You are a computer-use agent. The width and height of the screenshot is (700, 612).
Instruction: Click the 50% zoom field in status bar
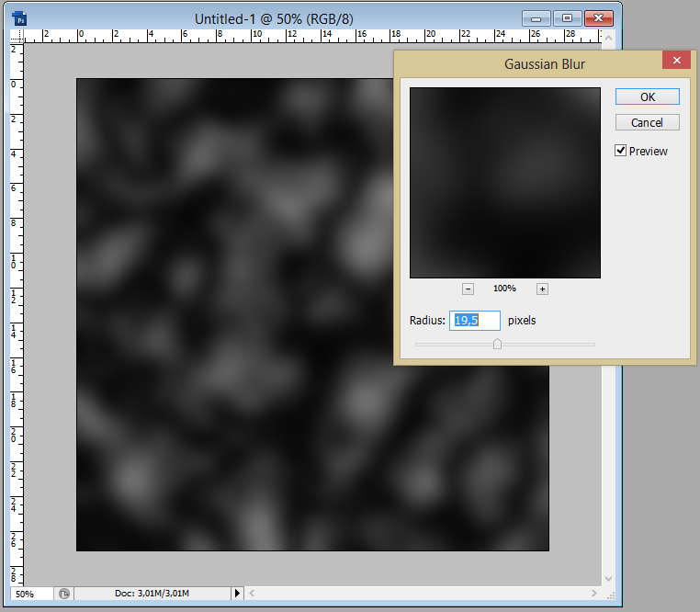coord(29,595)
